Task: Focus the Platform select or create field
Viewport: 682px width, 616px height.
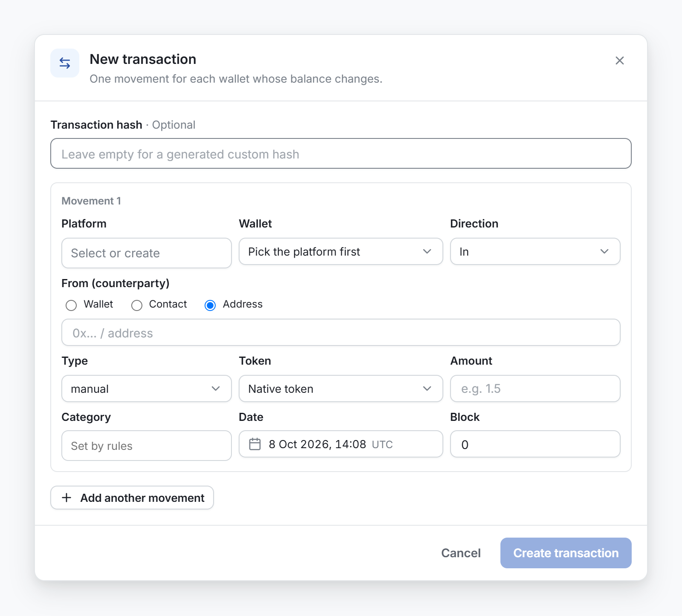Action: tap(146, 253)
